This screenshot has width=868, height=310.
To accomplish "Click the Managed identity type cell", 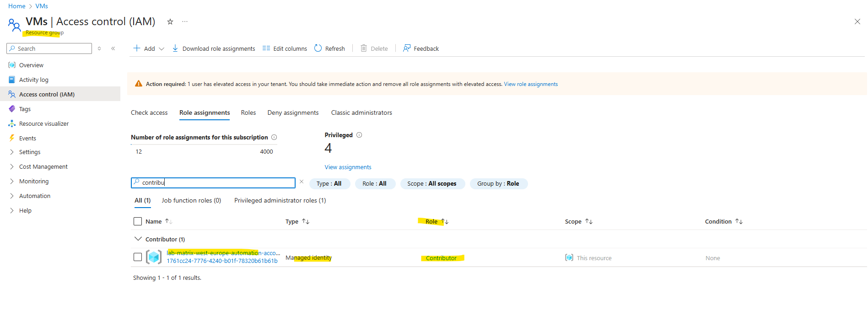I will [308, 258].
